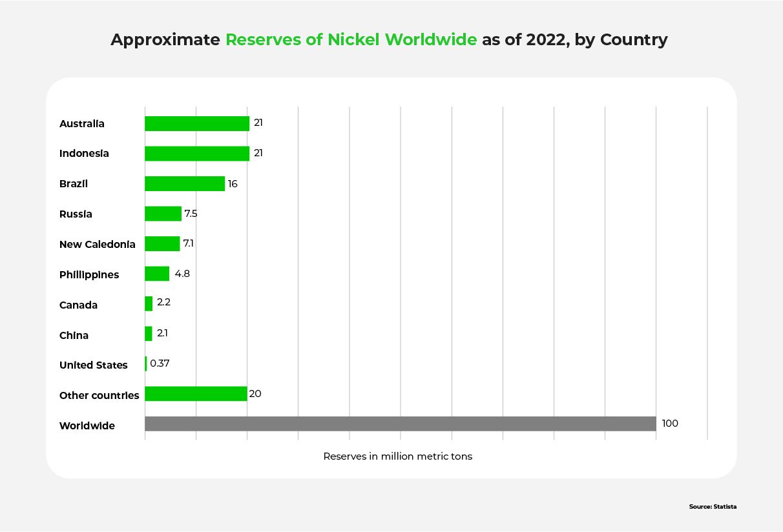Click the Brazil bar in the chart
This screenshot has height=532, width=783.
coord(184,184)
